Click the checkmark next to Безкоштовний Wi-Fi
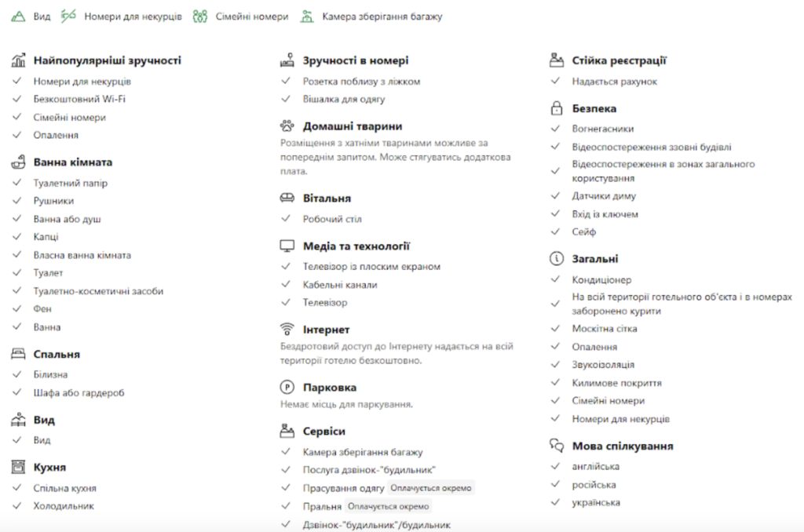 point(17,99)
